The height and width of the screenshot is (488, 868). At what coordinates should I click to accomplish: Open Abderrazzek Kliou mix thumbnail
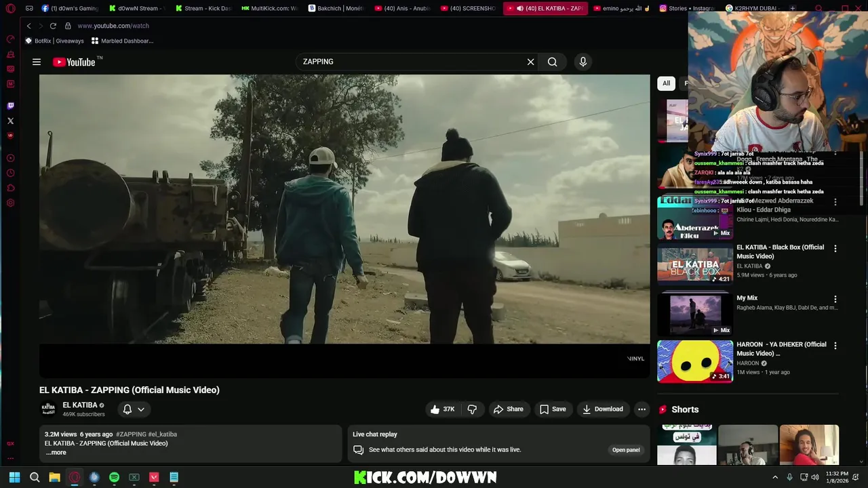pyautogui.click(x=695, y=218)
